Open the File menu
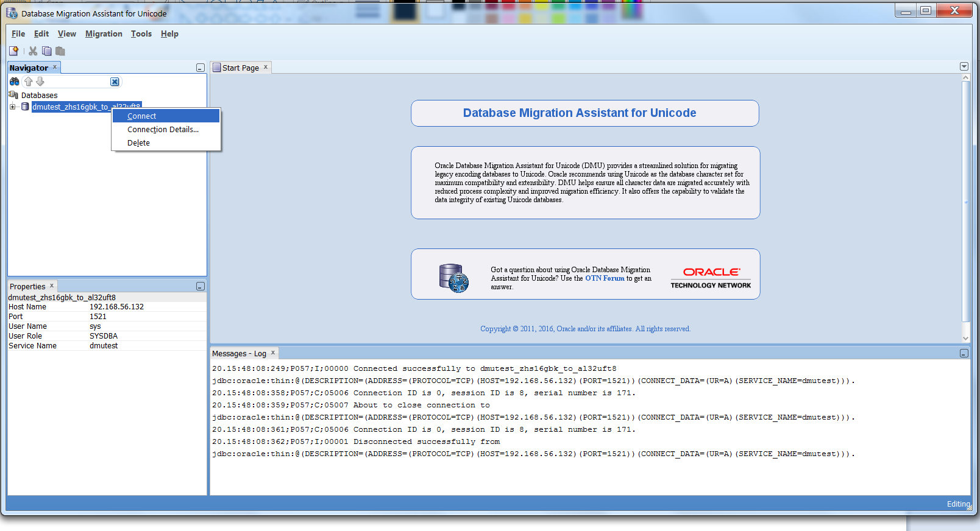 pyautogui.click(x=18, y=34)
